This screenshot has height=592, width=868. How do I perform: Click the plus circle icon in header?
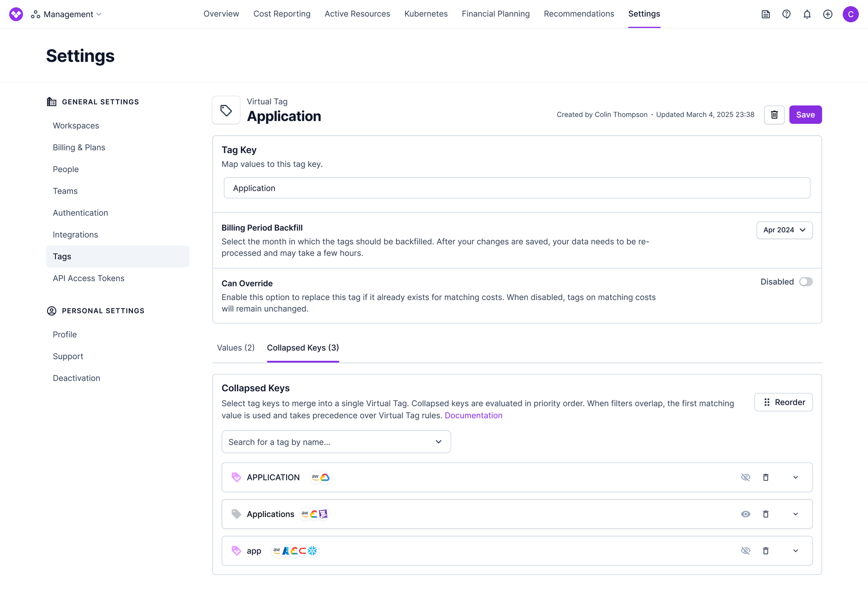coord(827,14)
